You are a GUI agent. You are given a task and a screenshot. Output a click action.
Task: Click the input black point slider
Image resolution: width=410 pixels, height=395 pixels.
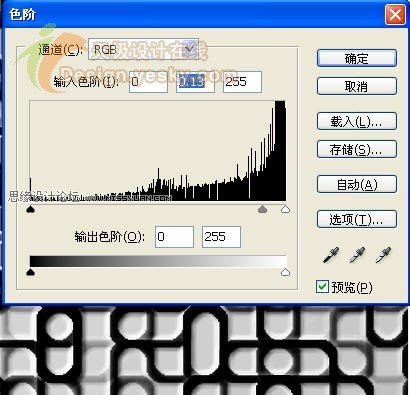tap(30, 209)
